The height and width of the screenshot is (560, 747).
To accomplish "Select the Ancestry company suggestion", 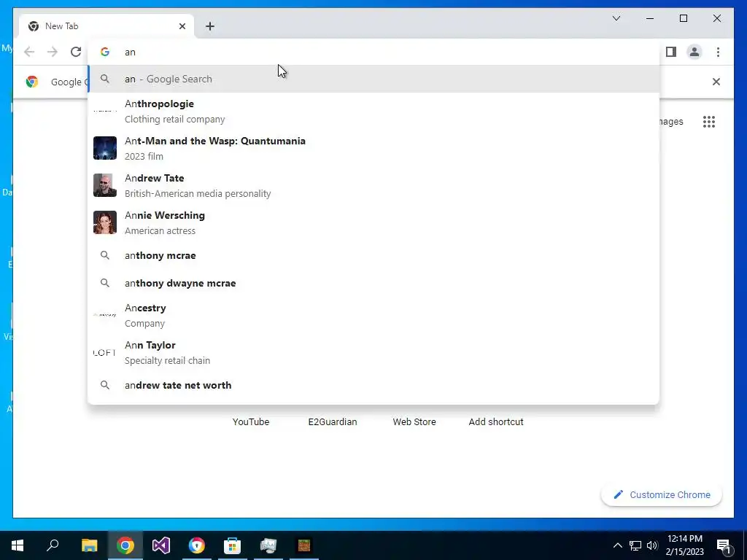I will click(373, 316).
